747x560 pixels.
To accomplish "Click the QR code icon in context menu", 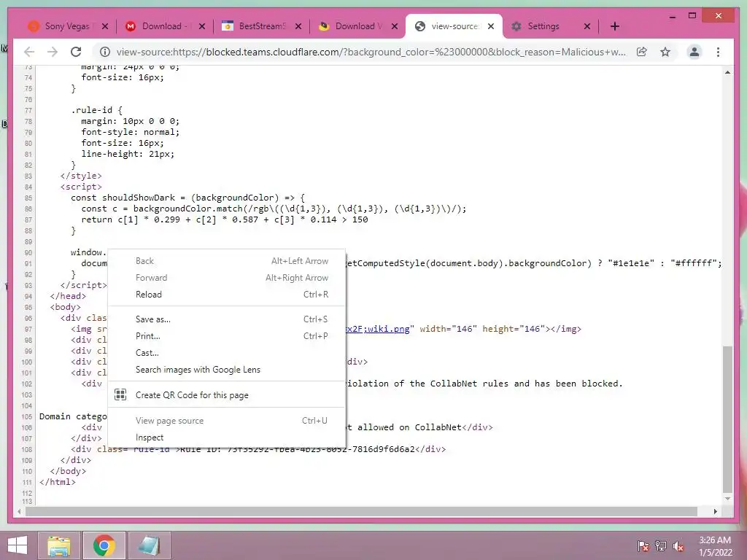I will 120,394.
